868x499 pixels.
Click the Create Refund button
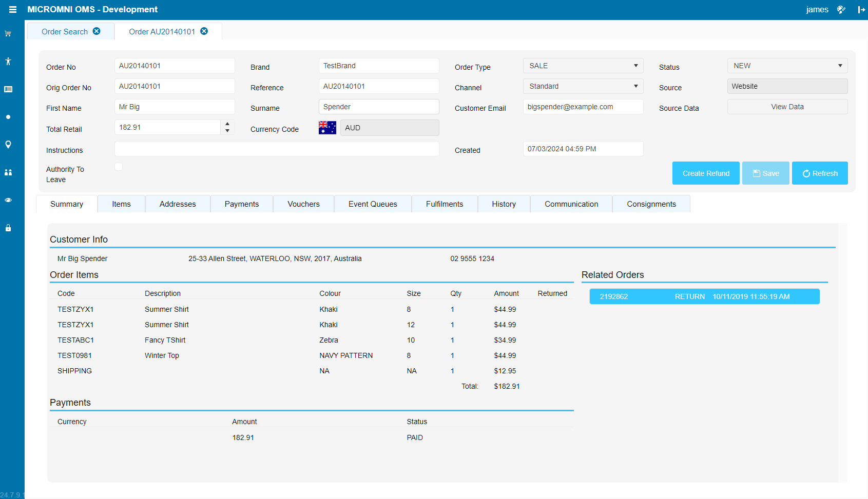click(x=706, y=173)
